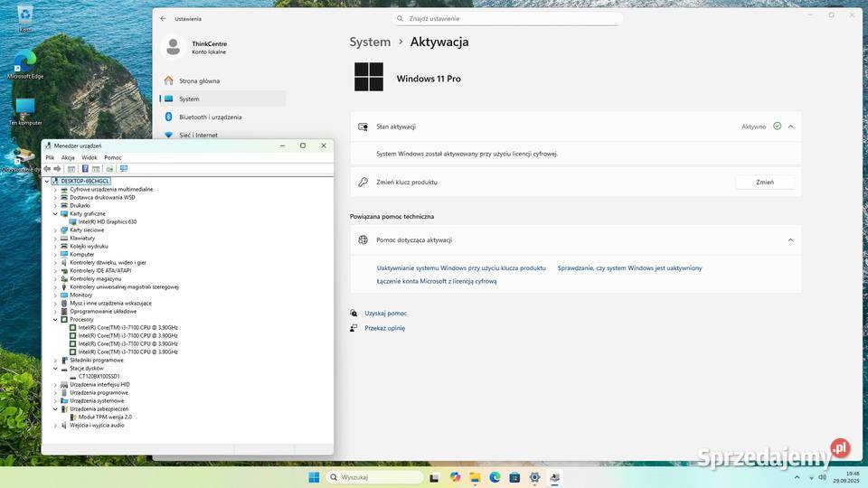Image resolution: width=868 pixels, height=488 pixels.
Task: Expand the Karty sieciowe category
Action: point(55,230)
